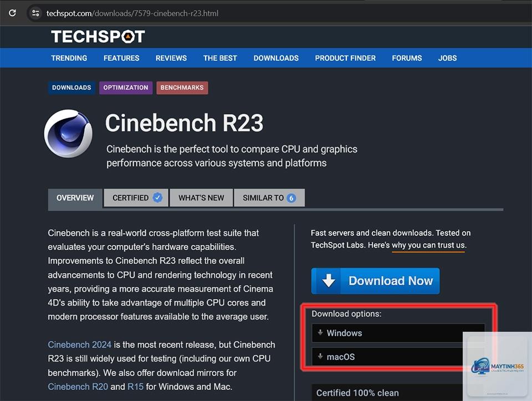The width and height of the screenshot is (532, 401).
Task: Switch to the SIMILAR TO tab
Action: pos(269,198)
